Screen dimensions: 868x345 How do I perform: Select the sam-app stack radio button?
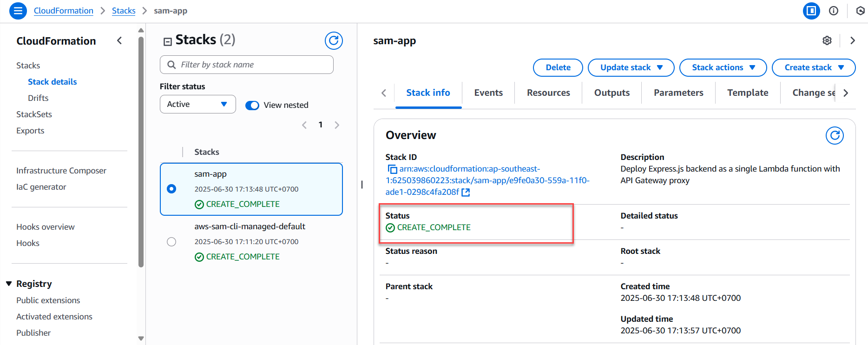pos(171,189)
